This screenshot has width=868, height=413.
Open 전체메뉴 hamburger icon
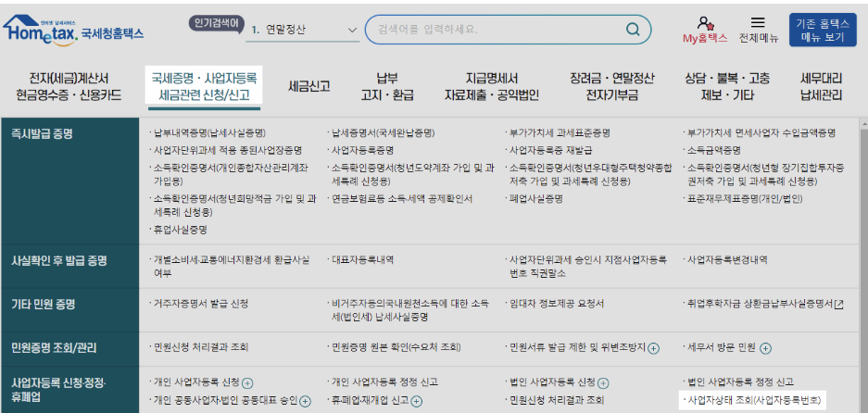(758, 23)
